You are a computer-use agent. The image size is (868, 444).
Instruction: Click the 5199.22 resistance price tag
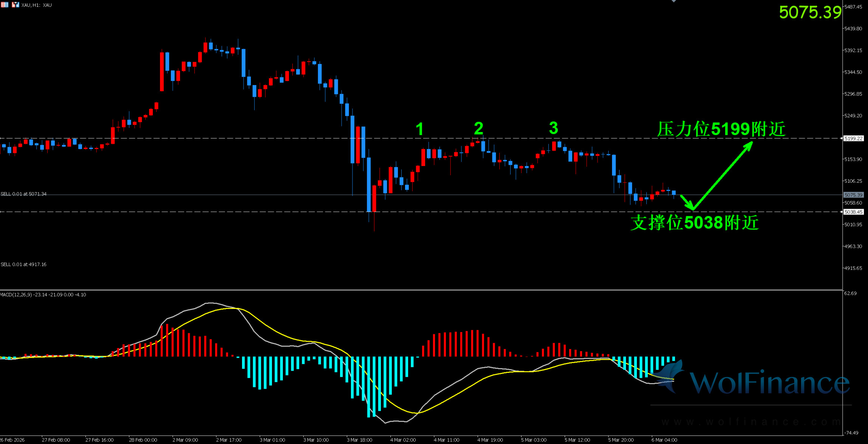pos(854,138)
